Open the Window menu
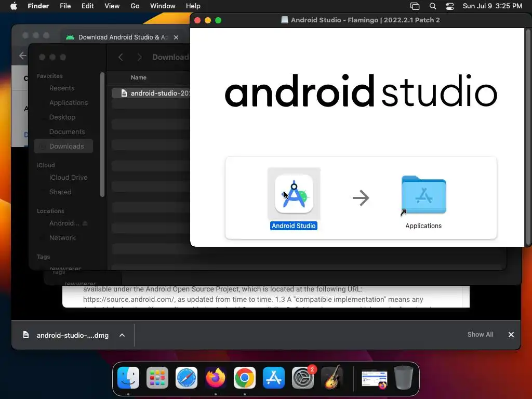The width and height of the screenshot is (532, 399). pyautogui.click(x=163, y=6)
